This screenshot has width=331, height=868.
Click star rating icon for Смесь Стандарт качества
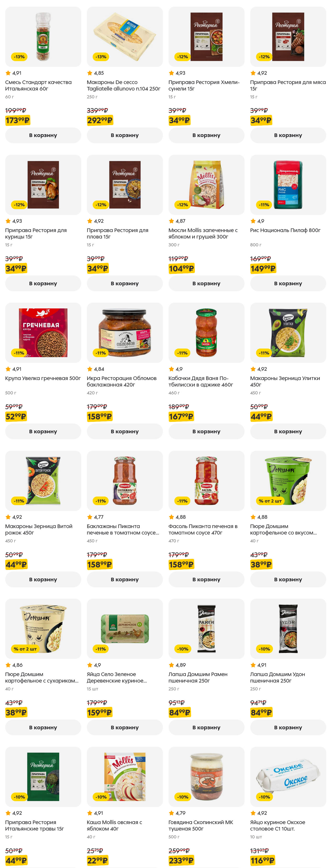point(8,73)
